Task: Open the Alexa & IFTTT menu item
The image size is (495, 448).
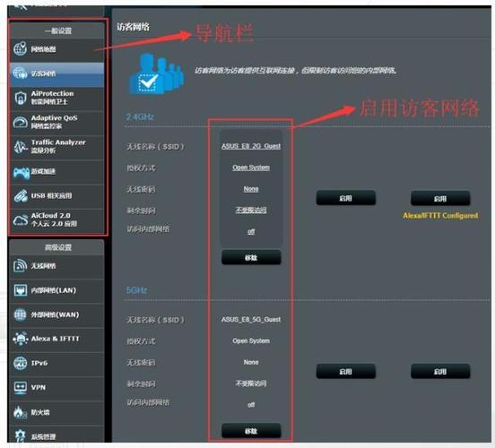Action: pyautogui.click(x=56, y=340)
